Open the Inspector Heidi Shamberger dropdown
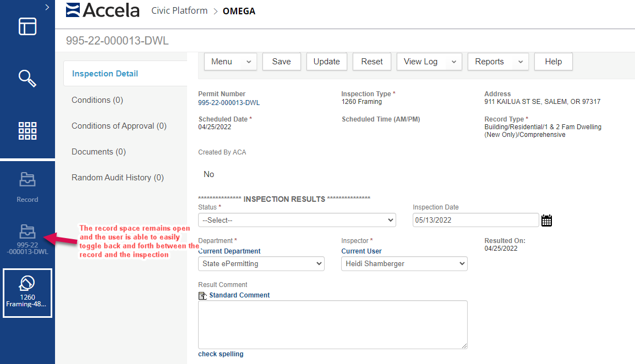 pyautogui.click(x=404, y=264)
